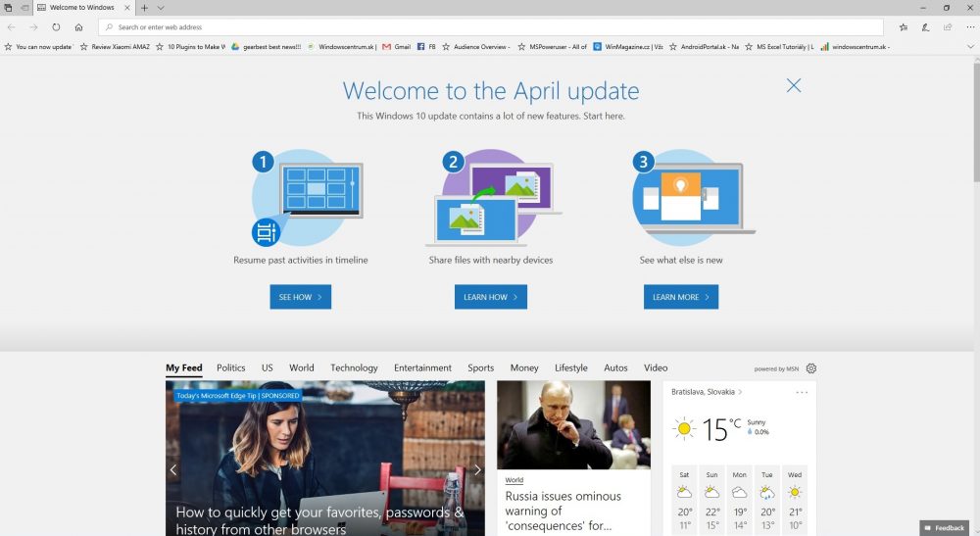Click the Add notes pen icon

[x=926, y=26]
